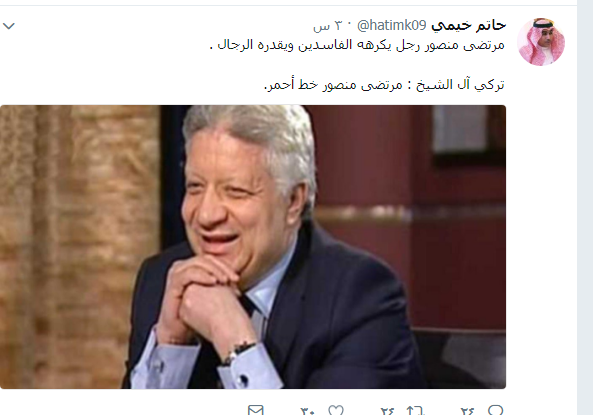View reply count ٢٤ beside bubble
593x415 pixels.
[467, 411]
